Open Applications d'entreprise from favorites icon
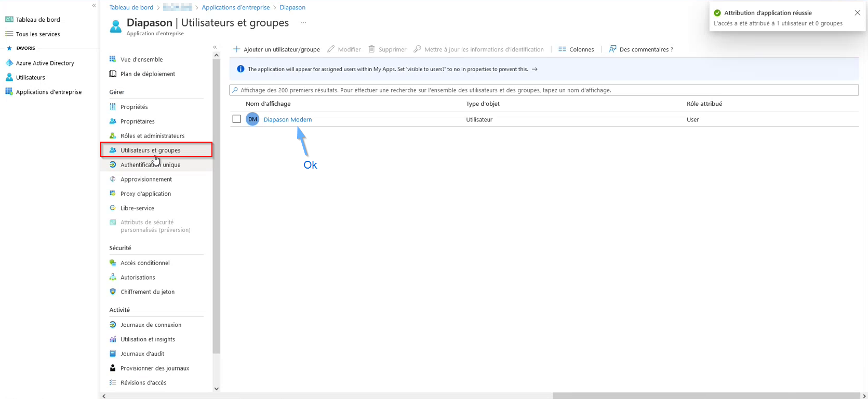 click(9, 92)
